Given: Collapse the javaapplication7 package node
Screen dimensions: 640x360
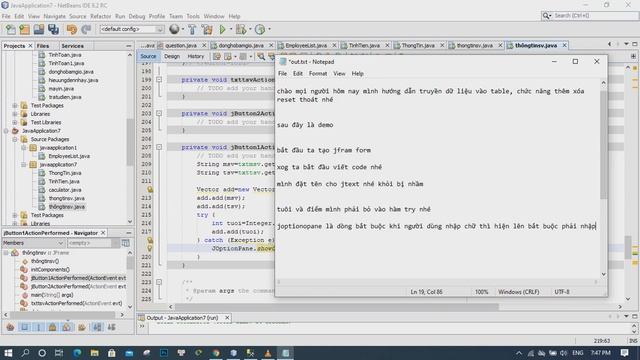Looking at the screenshot, I should pos(24,164).
